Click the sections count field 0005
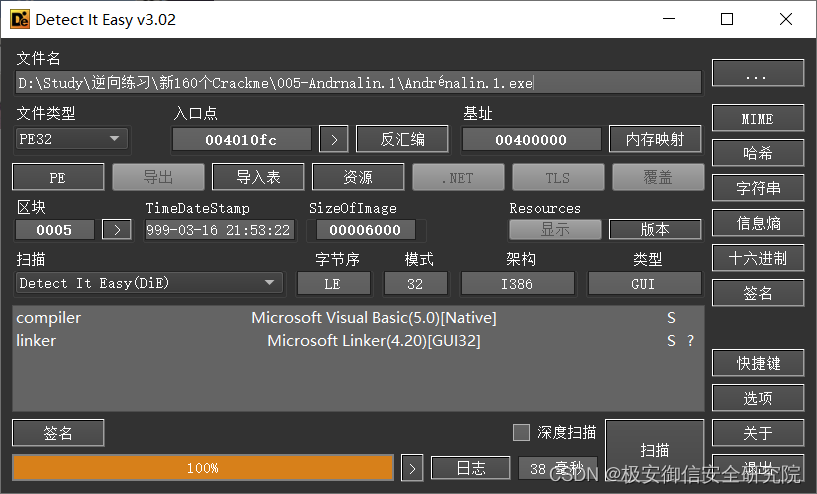The width and height of the screenshot is (817, 494). (54, 229)
